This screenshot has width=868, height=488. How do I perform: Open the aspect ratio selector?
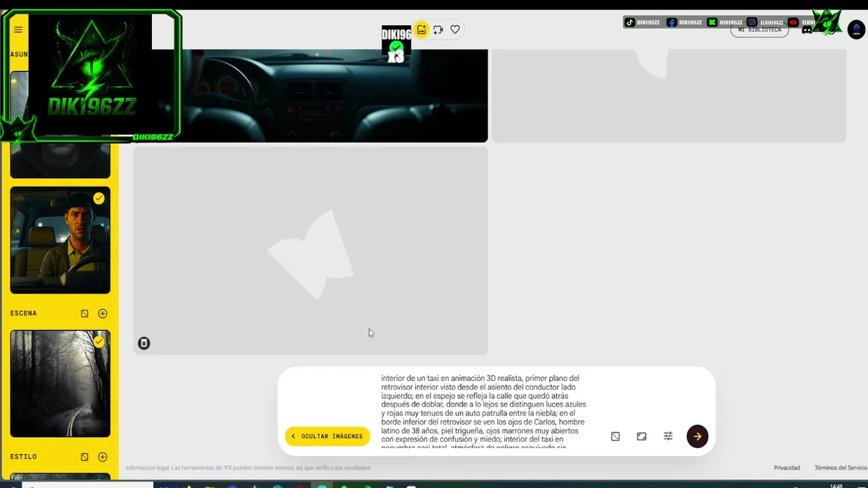point(642,436)
